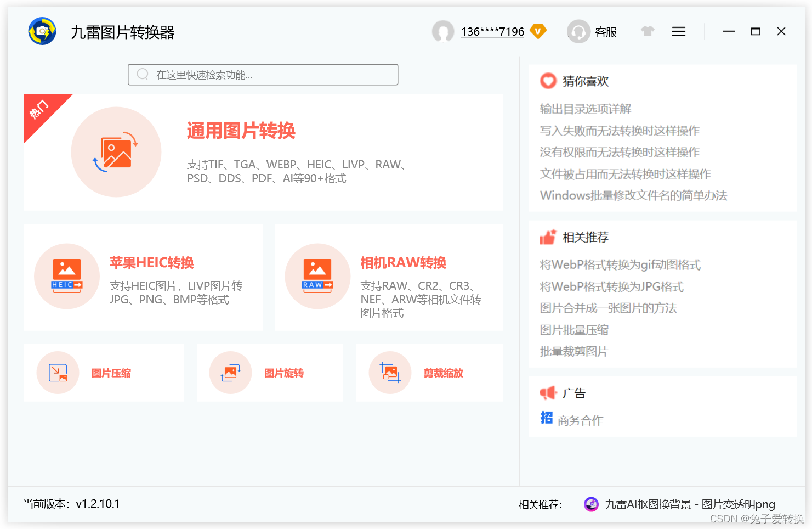Image resolution: width=812 pixels, height=529 pixels.
Task: Select the 图片压缩 compression icon
Action: 58,373
